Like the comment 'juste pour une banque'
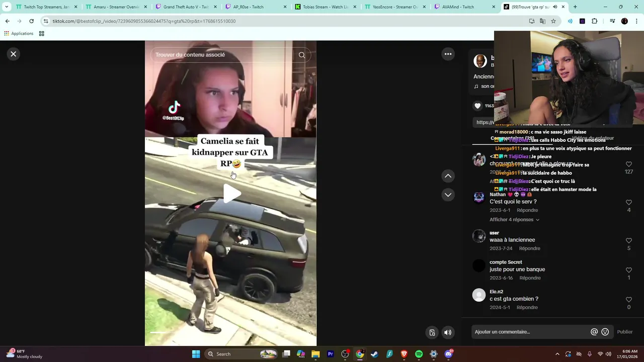Viewport: 644px width, 362px height. pyautogui.click(x=628, y=270)
